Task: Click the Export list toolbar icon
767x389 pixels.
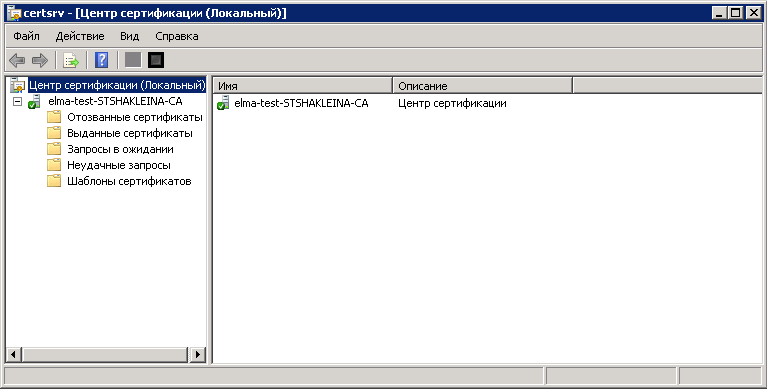Action: tap(71, 61)
